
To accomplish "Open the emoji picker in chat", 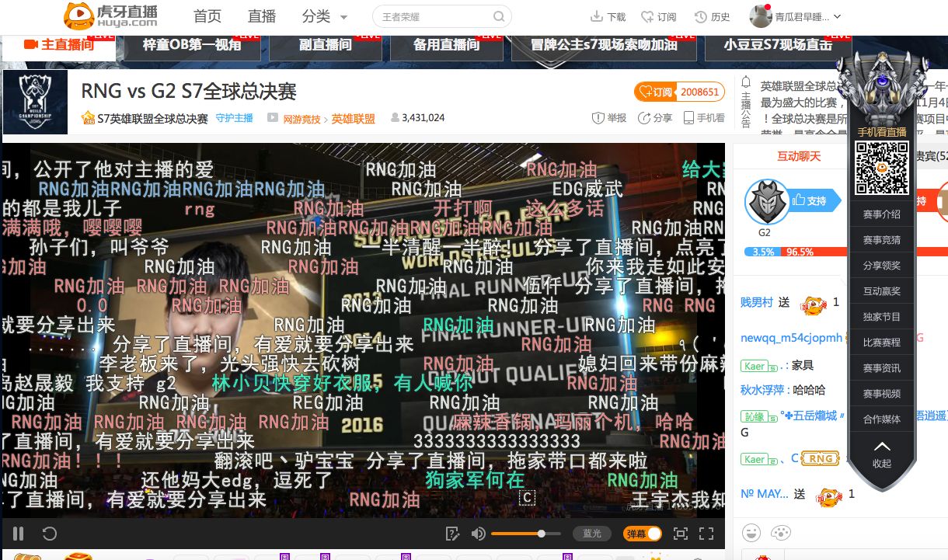I will tap(751, 533).
